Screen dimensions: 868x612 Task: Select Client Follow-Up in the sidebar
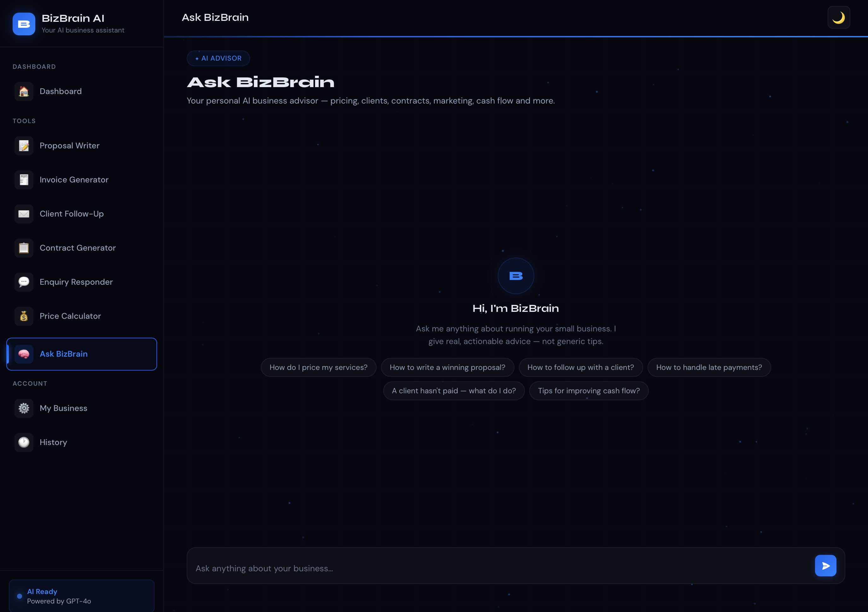pos(82,214)
